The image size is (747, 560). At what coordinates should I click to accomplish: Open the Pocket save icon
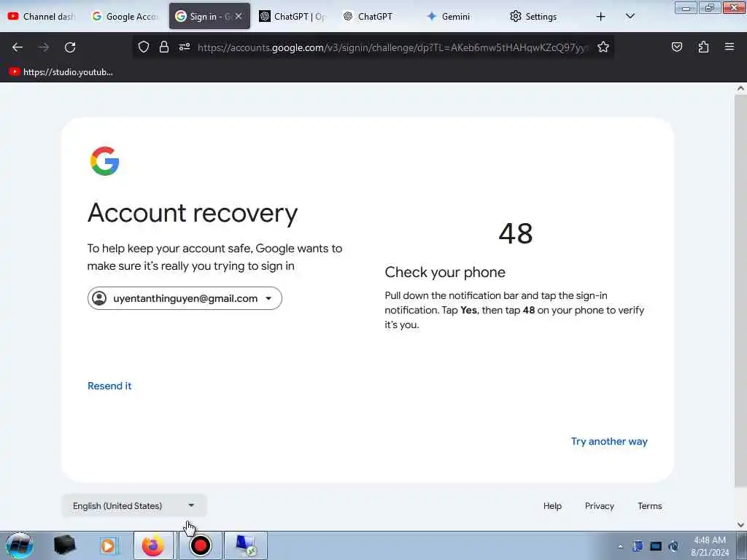click(x=676, y=47)
